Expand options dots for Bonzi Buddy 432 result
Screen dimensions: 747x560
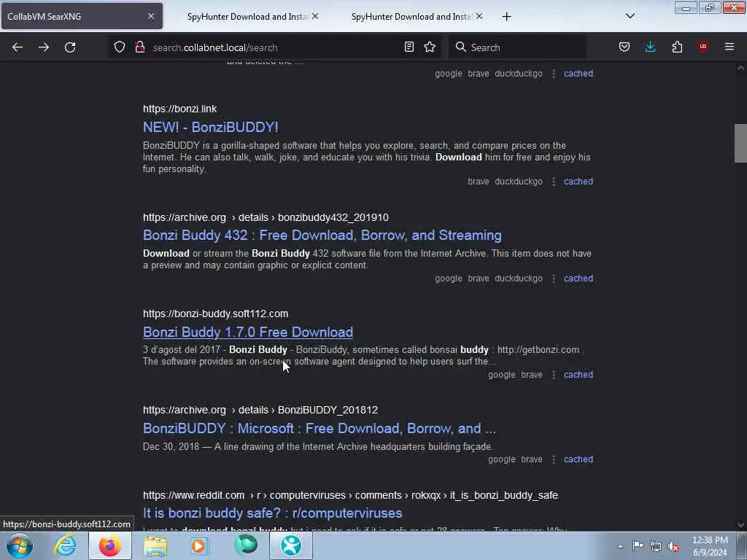point(554,279)
